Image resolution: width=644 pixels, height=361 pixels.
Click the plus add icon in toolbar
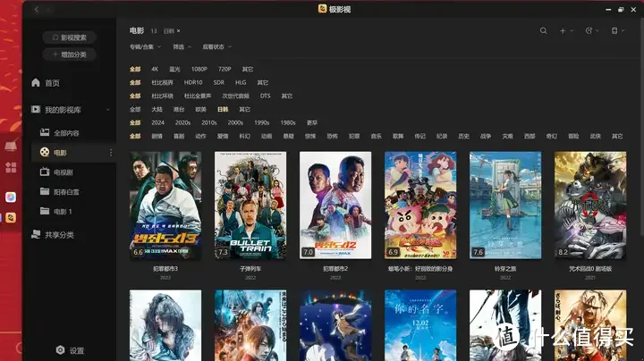pyautogui.click(x=563, y=30)
